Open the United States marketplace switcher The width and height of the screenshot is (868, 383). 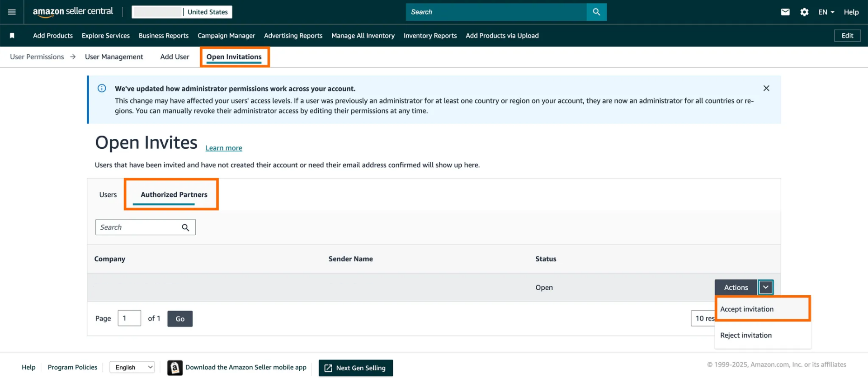click(x=182, y=12)
